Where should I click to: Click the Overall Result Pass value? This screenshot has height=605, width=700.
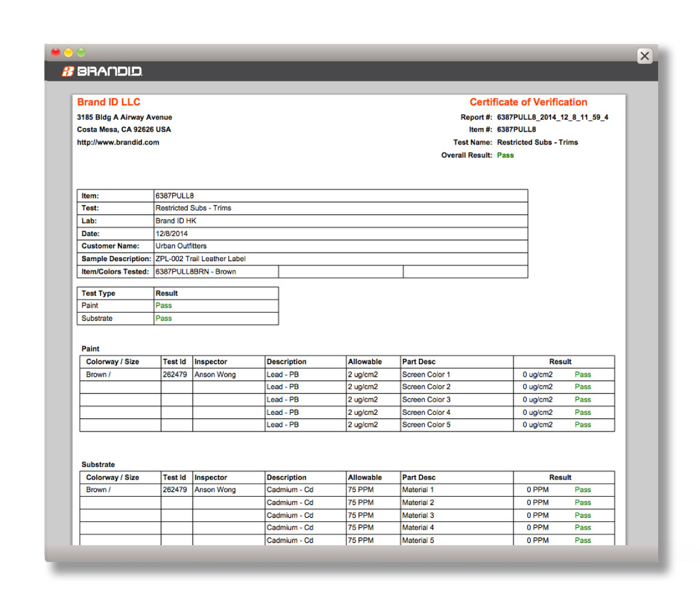click(x=505, y=155)
